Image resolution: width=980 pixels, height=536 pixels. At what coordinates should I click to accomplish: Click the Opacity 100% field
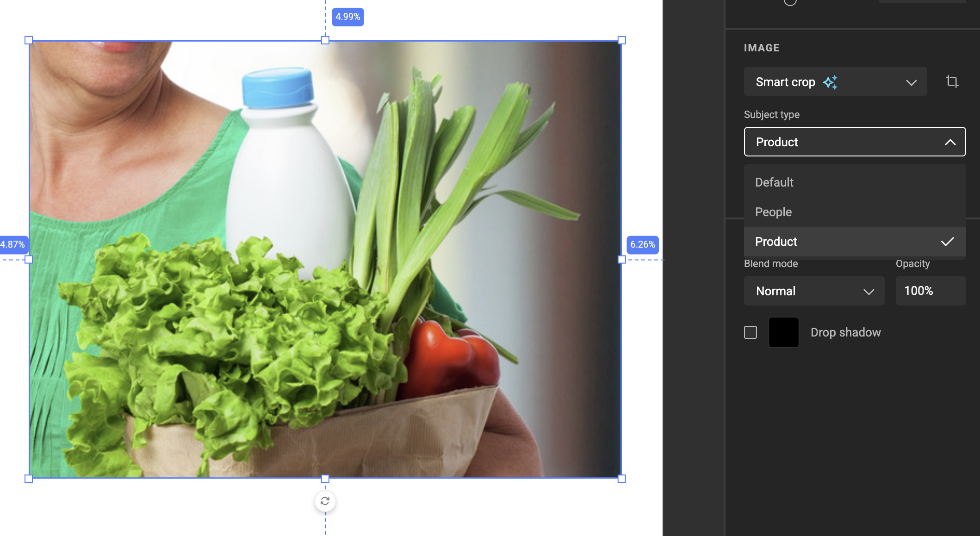930,291
